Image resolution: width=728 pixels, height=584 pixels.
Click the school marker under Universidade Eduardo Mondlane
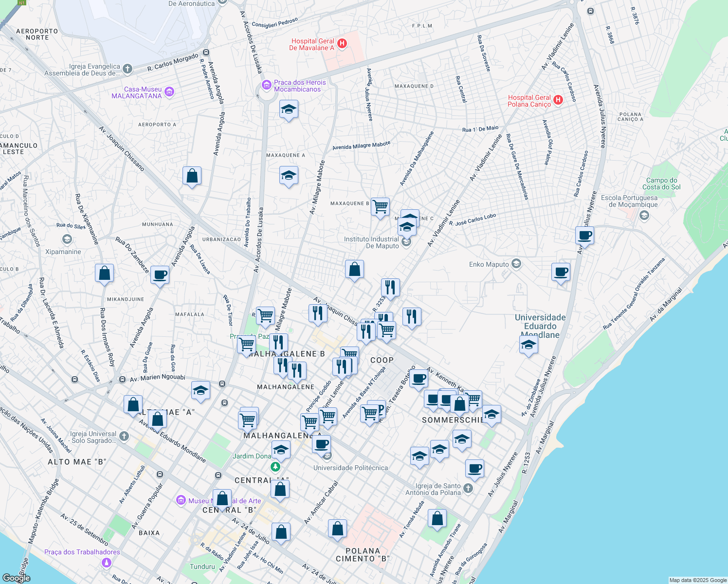(528, 346)
